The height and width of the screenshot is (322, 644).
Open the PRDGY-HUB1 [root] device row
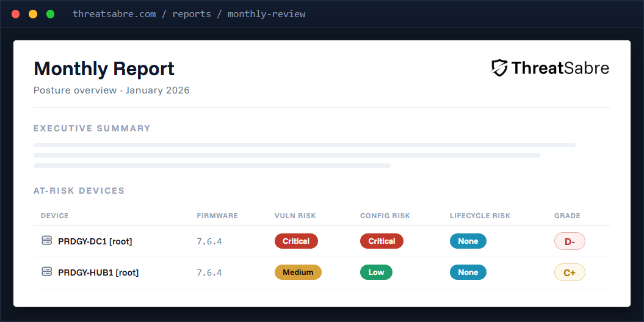(322, 273)
